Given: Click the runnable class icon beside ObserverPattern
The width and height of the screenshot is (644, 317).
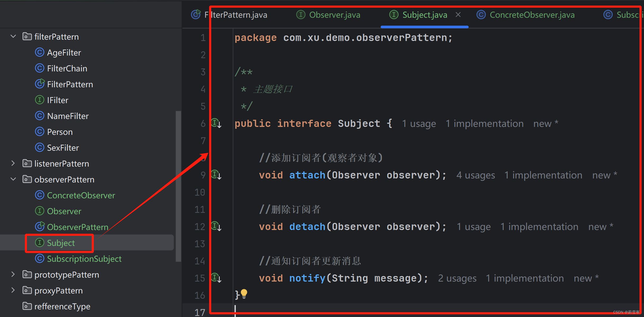Looking at the screenshot, I should click(40, 227).
